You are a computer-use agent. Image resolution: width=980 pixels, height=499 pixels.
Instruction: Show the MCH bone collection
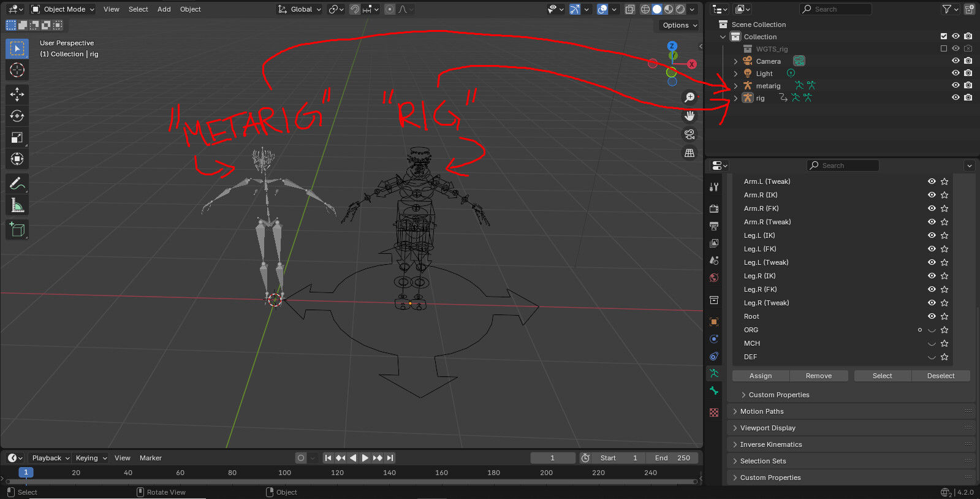[932, 343]
